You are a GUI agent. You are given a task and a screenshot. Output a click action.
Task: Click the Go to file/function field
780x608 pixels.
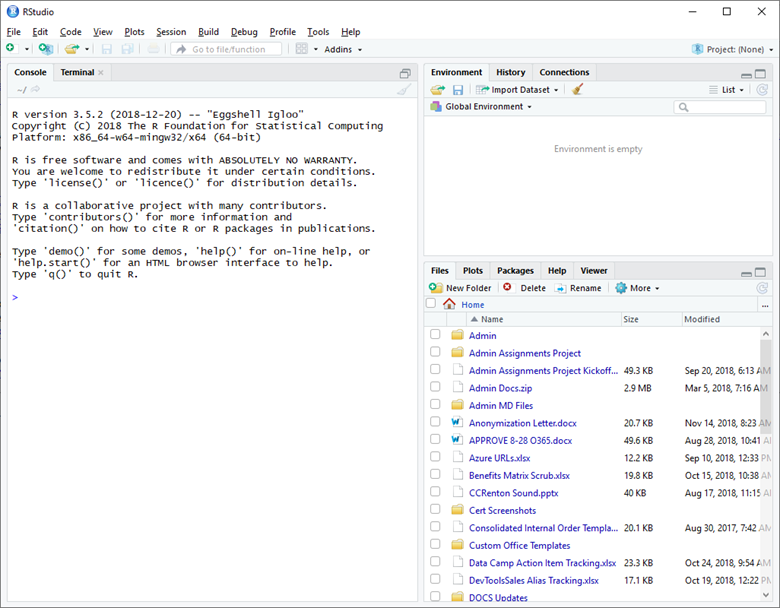pos(227,49)
